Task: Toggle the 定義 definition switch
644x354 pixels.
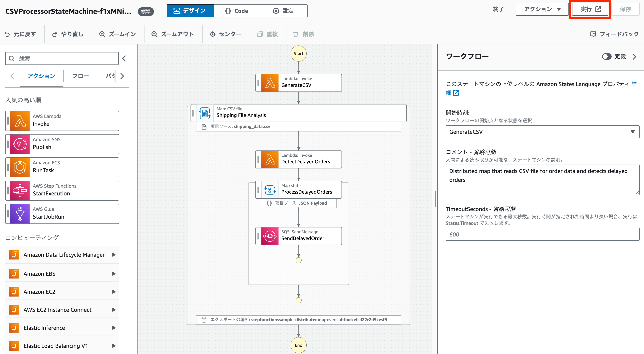Action: pyautogui.click(x=606, y=57)
